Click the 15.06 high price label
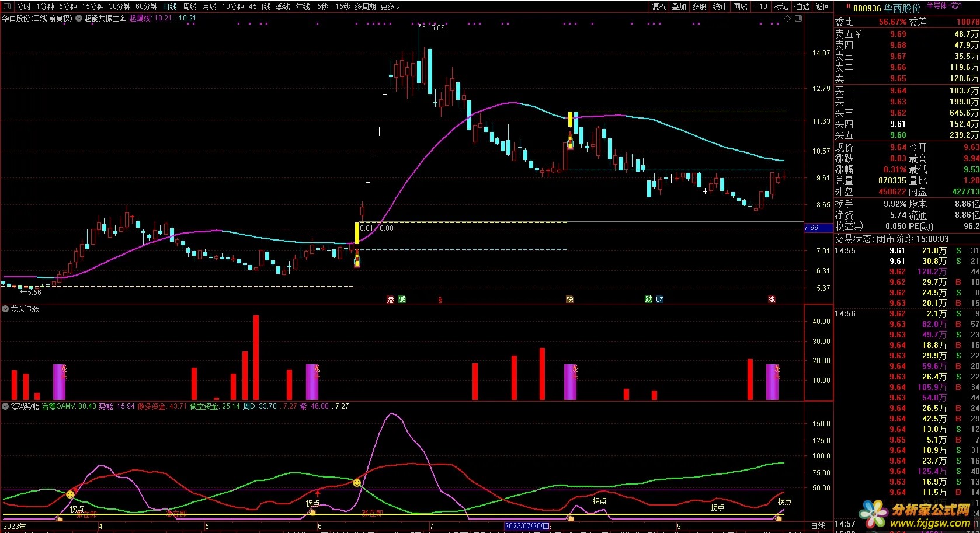The height and width of the screenshot is (533, 980). tap(436, 28)
